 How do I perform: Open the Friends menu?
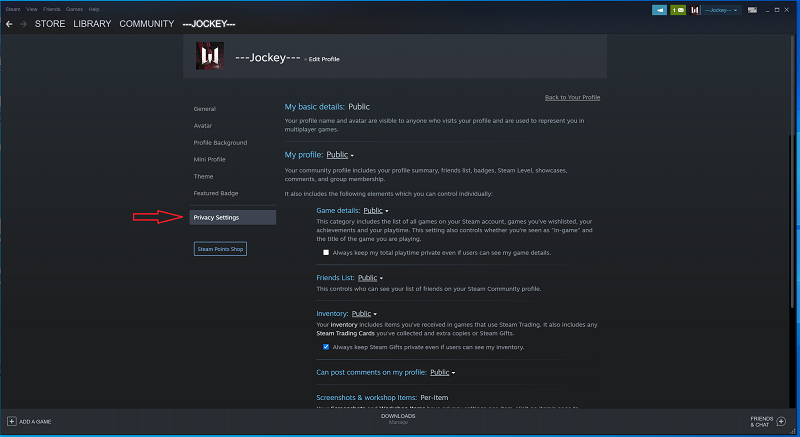point(52,9)
